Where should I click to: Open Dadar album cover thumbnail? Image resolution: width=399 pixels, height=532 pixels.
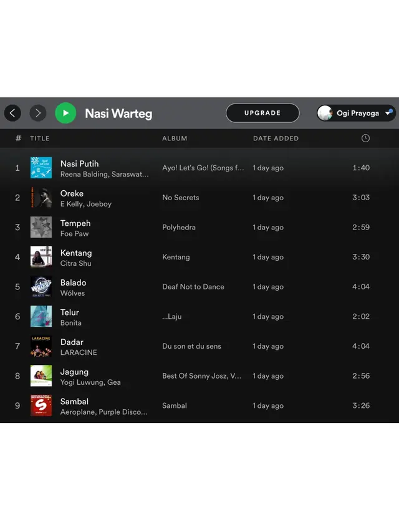point(41,346)
